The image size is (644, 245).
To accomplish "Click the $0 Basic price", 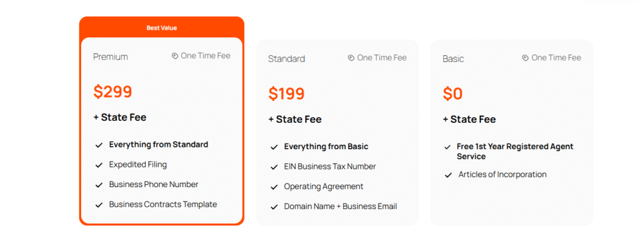I will (453, 94).
